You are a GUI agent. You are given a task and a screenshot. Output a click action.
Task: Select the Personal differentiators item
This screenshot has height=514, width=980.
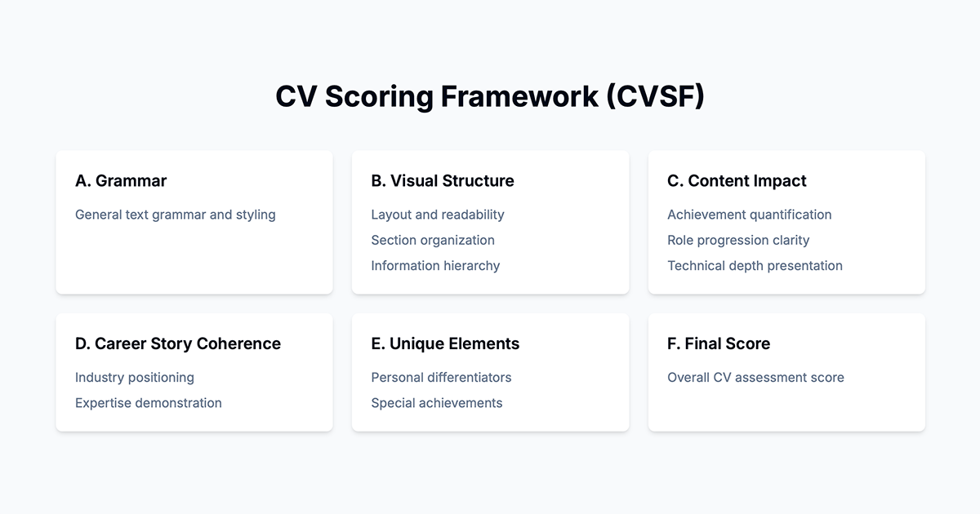coord(441,377)
